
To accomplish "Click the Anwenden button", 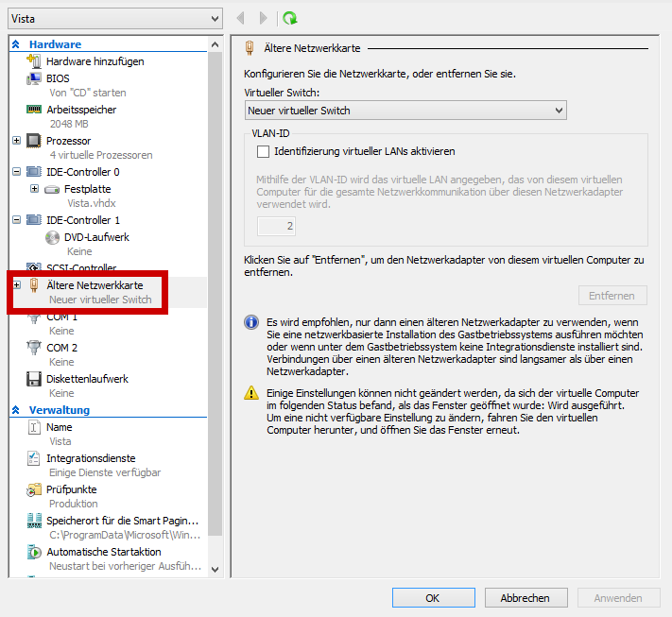I will (619, 598).
